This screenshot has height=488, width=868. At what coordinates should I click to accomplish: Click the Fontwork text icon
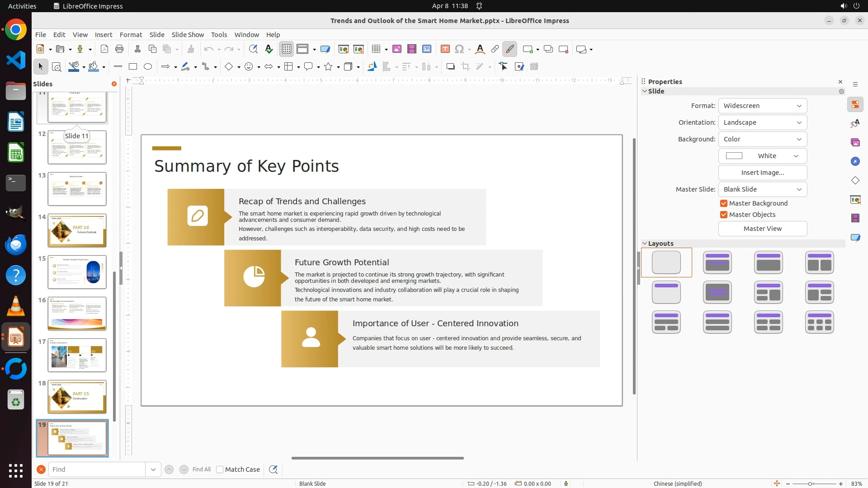click(x=480, y=49)
